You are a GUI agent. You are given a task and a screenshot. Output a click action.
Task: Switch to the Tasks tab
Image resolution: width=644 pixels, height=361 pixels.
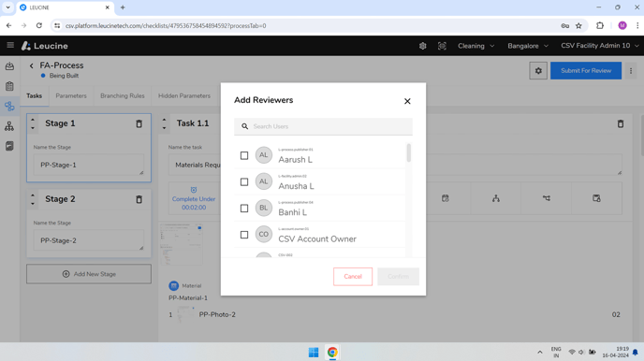(x=34, y=95)
